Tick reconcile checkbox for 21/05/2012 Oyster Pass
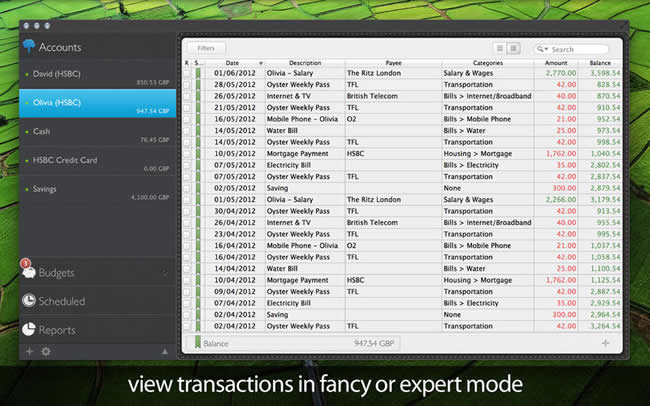The width and height of the screenshot is (650, 406). pos(187,107)
